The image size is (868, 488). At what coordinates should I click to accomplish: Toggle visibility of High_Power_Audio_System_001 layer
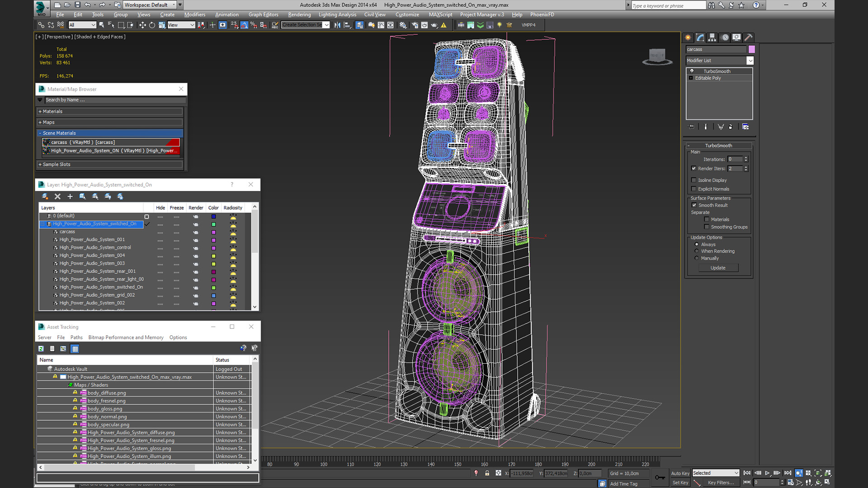click(x=160, y=239)
